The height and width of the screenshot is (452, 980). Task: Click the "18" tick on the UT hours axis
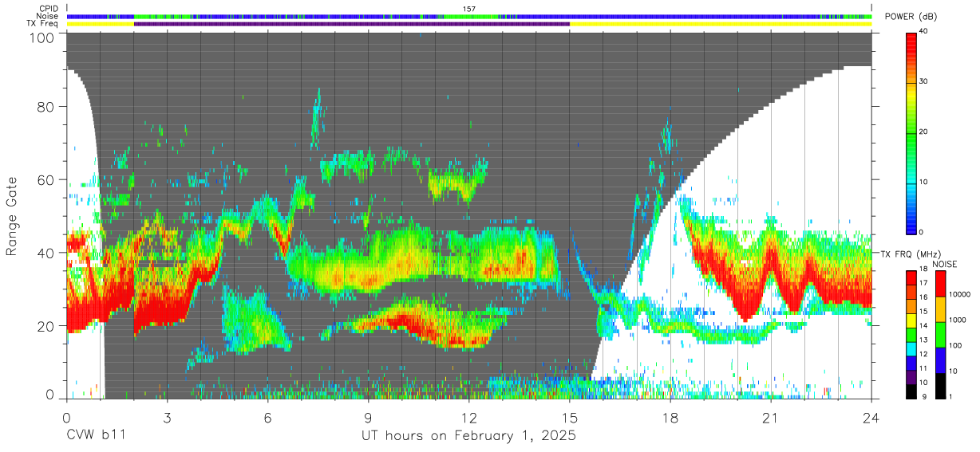670,417
